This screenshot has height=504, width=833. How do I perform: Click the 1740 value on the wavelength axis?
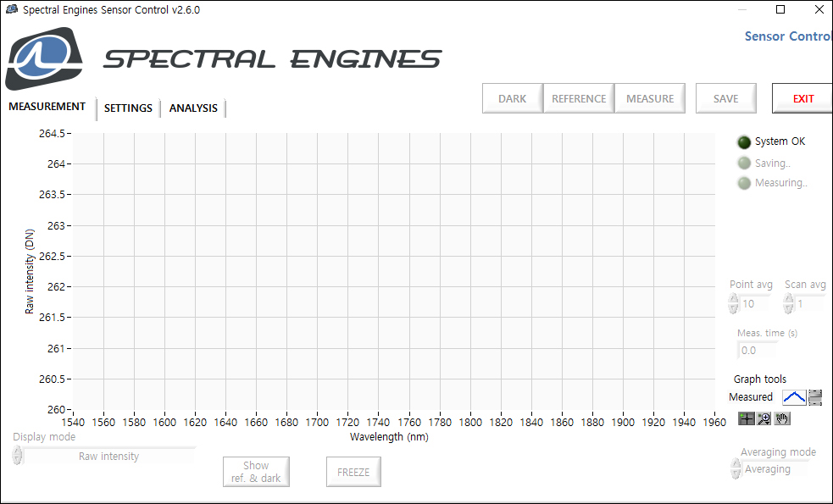(378, 422)
